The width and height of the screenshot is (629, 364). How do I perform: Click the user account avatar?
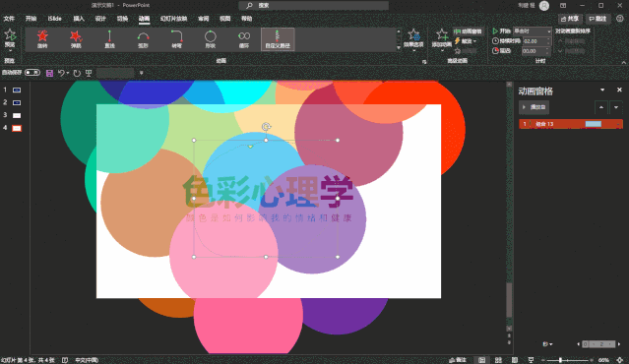pyautogui.click(x=544, y=5)
